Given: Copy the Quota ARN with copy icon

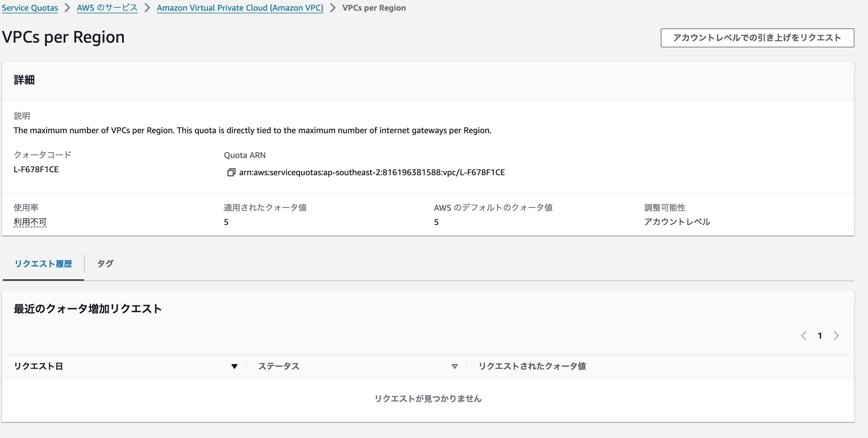Looking at the screenshot, I should click(x=231, y=173).
